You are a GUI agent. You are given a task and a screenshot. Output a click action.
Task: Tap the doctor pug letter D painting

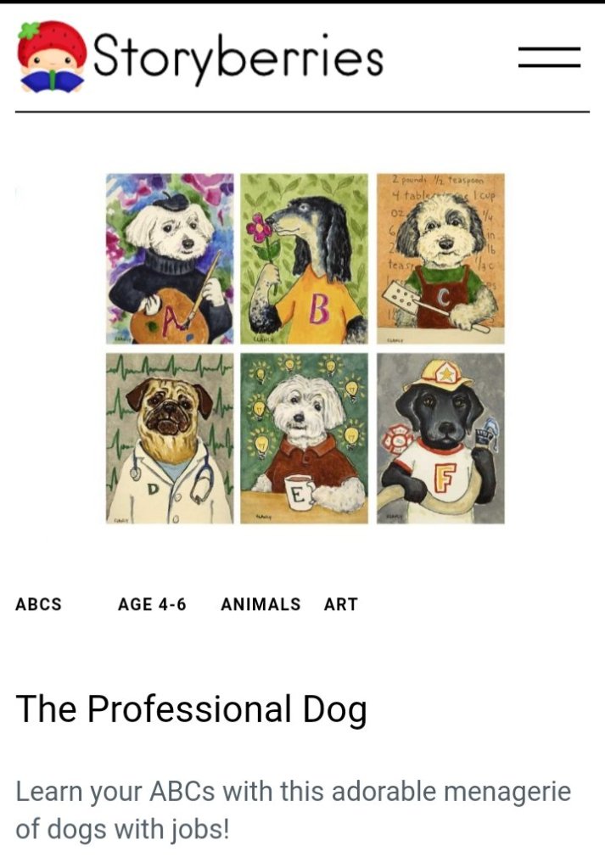tap(170, 439)
